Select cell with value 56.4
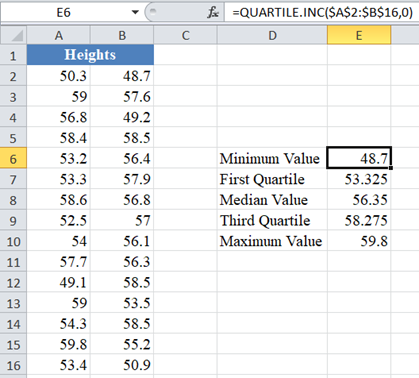The height and width of the screenshot is (378, 419). (x=122, y=159)
